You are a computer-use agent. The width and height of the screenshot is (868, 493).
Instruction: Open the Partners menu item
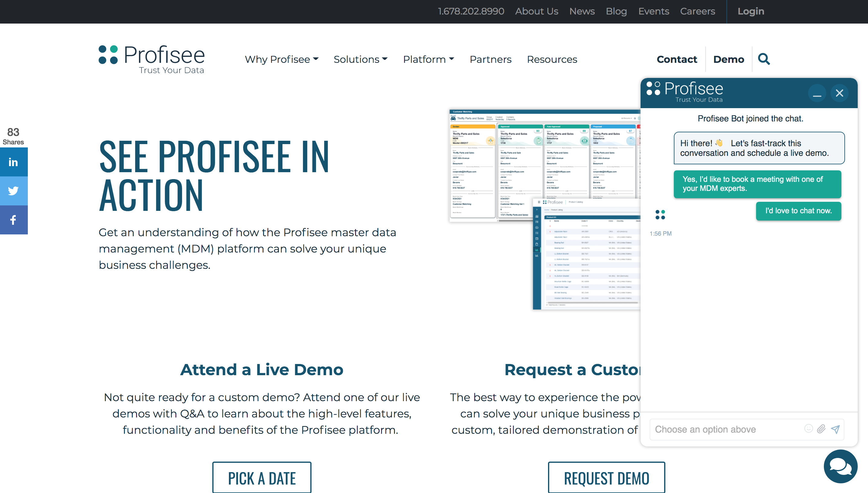pyautogui.click(x=490, y=59)
